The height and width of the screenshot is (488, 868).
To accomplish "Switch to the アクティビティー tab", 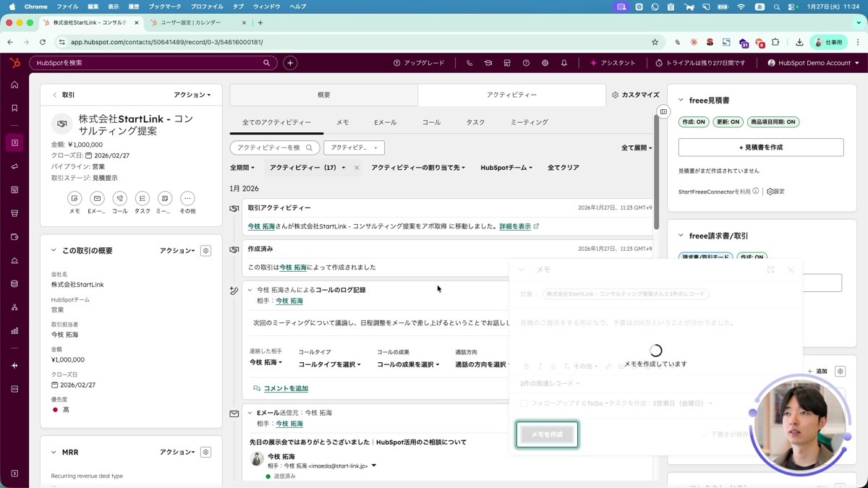I will [x=513, y=95].
